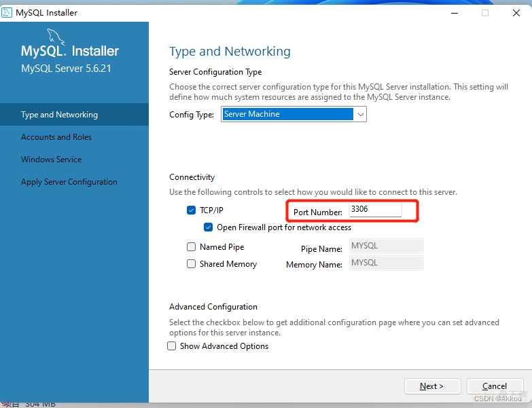Click the Pipe Name field

click(386, 246)
